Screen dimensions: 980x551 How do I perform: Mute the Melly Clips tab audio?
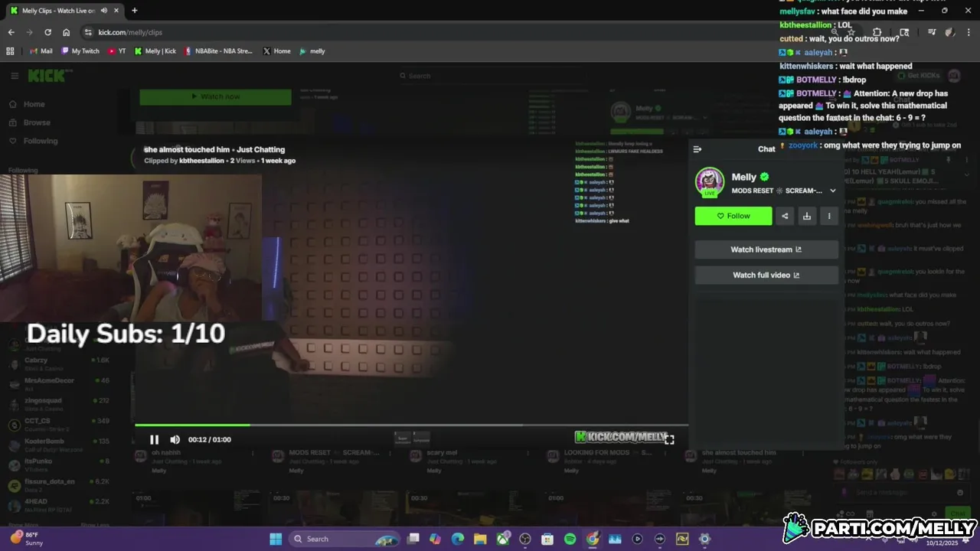pyautogui.click(x=104, y=11)
